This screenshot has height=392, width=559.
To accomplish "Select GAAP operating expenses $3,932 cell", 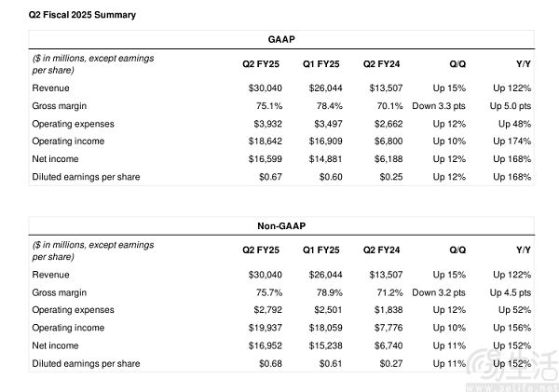I will tap(267, 124).
